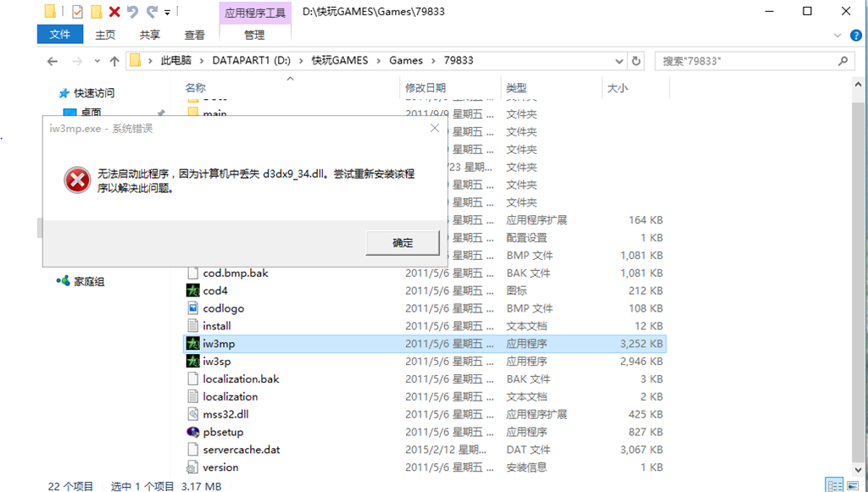Select the localization.bak file icon
Image resolution: width=868 pixels, height=492 pixels.
192,379
